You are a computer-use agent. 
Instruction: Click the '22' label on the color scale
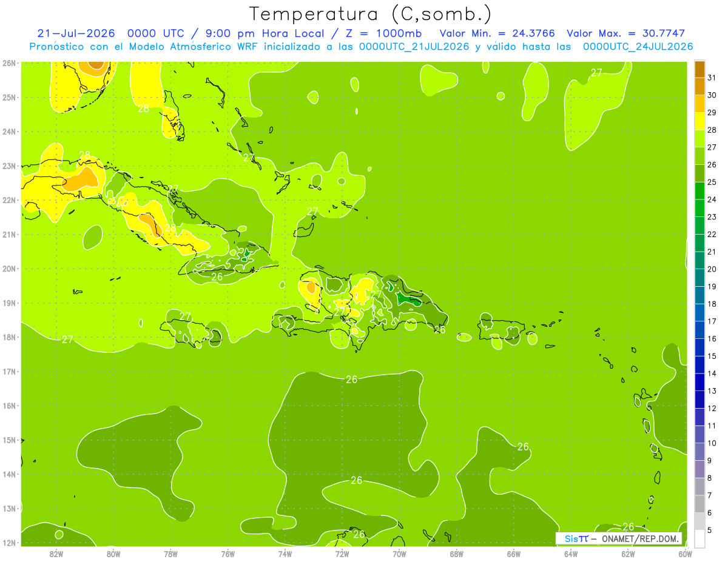712,235
